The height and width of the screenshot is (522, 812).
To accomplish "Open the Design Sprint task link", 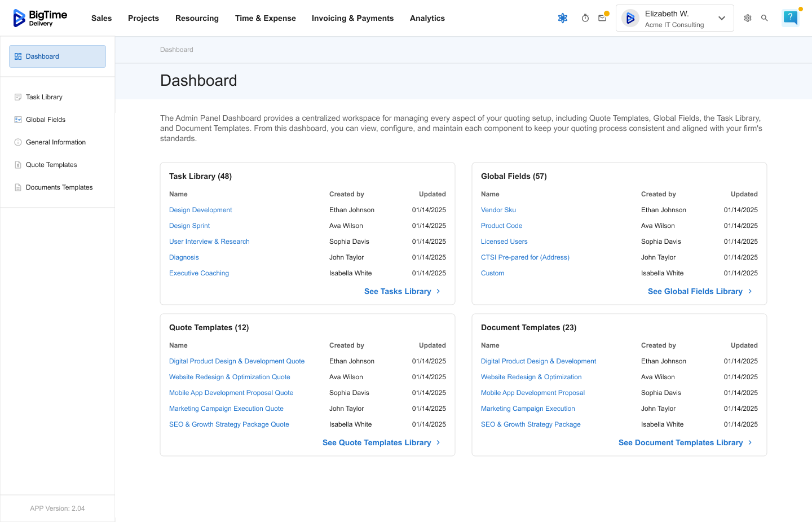I will [189, 226].
